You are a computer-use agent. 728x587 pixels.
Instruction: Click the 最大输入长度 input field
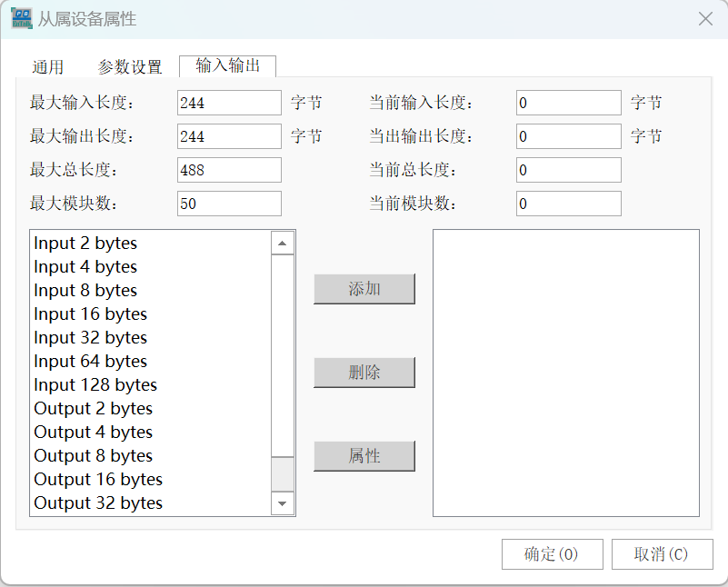coord(229,103)
